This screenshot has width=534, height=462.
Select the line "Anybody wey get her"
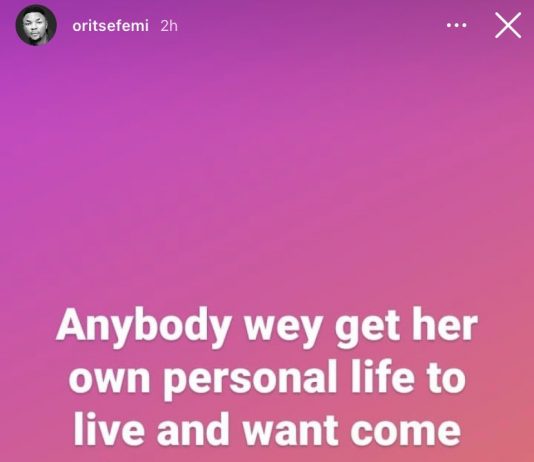267,328
